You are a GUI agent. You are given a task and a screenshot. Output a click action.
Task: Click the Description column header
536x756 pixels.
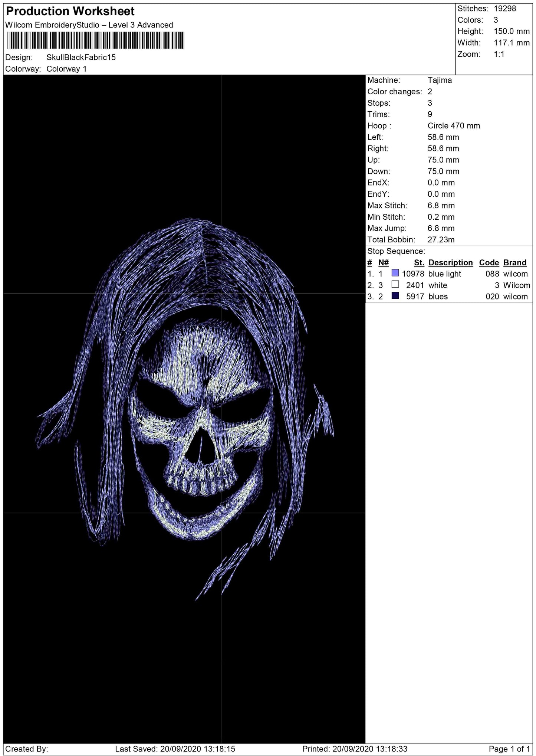(x=450, y=262)
